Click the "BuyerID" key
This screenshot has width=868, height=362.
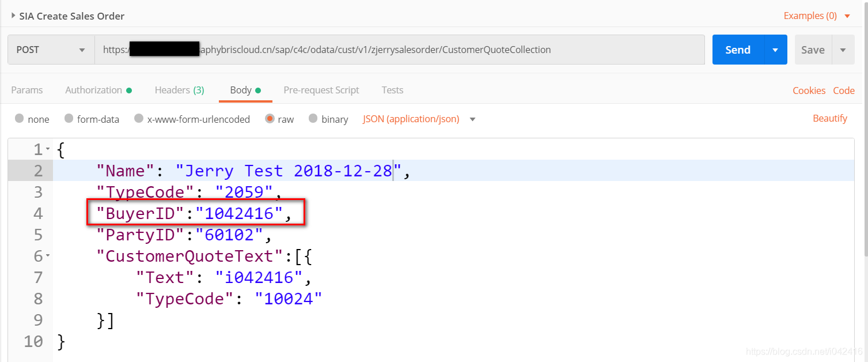click(x=141, y=213)
